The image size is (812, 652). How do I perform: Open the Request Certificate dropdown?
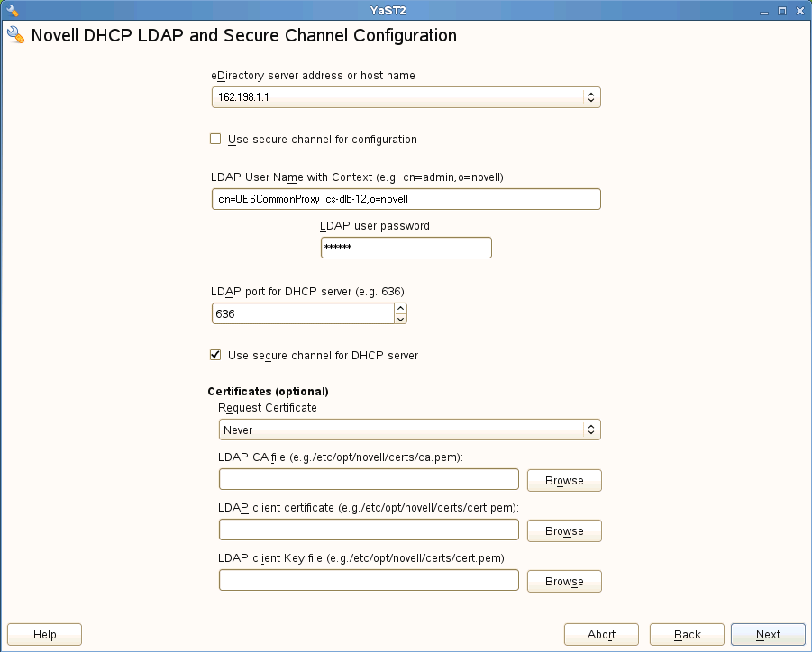pos(410,430)
